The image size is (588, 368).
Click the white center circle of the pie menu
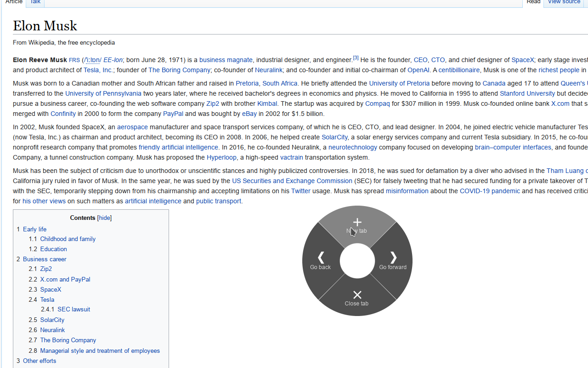[x=357, y=261]
